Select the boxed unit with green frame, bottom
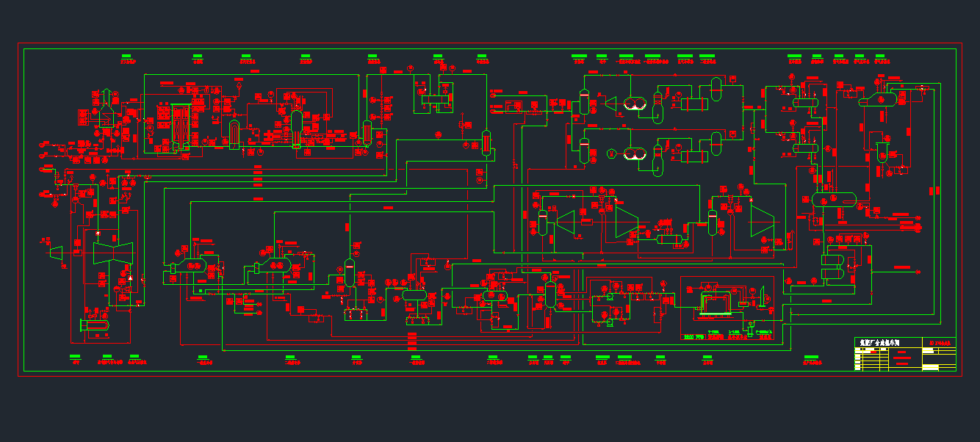Image resolution: width=980 pixels, height=442 pixels. click(716, 302)
